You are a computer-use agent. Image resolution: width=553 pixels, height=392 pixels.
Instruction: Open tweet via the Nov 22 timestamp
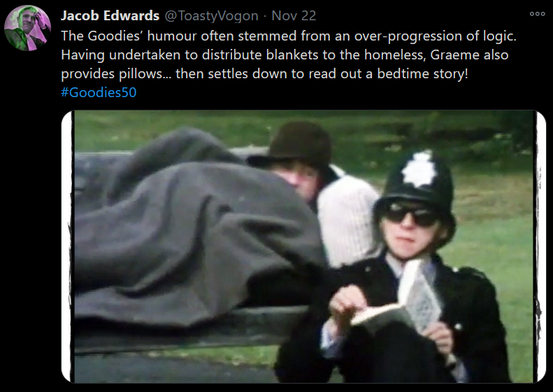[x=294, y=15]
